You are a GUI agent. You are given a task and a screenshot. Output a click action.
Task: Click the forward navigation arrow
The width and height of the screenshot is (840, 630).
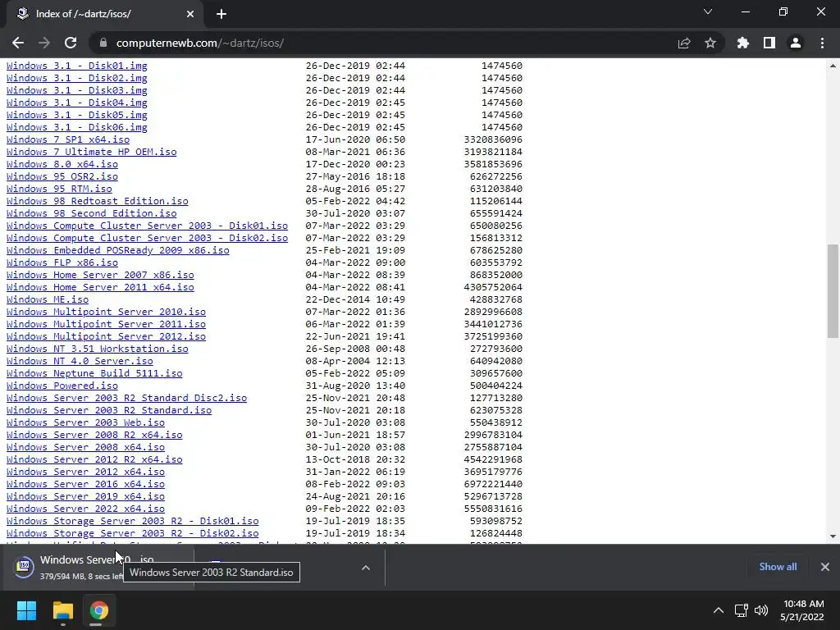tap(44, 43)
